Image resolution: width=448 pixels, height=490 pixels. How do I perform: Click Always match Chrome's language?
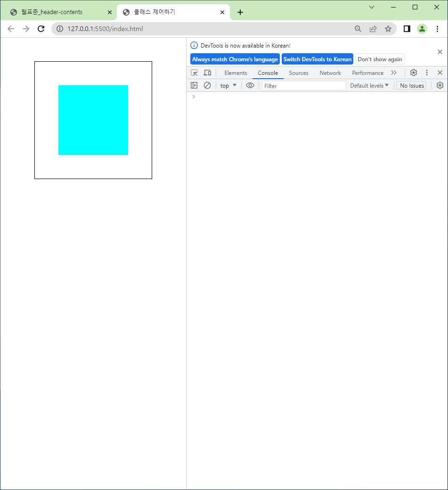[x=235, y=59]
